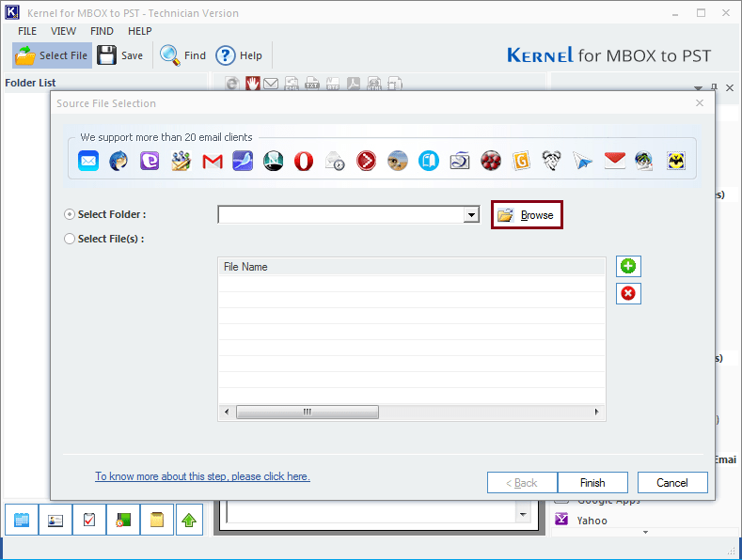Click the orange G client icon
The width and height of the screenshot is (742, 560).
521,162
